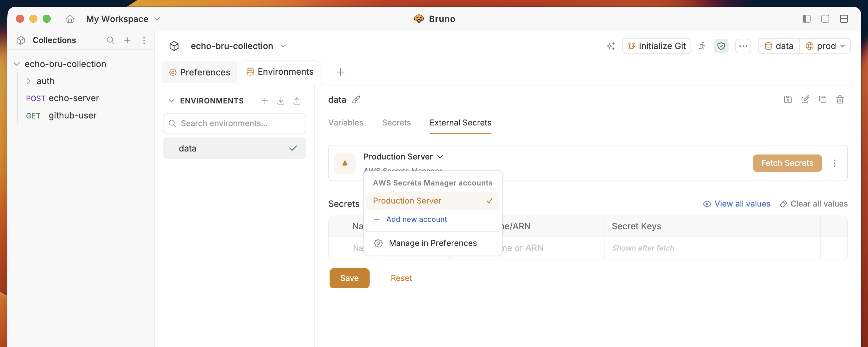Select External Secrets tab
Viewport: 868px width, 347px height.
(460, 123)
